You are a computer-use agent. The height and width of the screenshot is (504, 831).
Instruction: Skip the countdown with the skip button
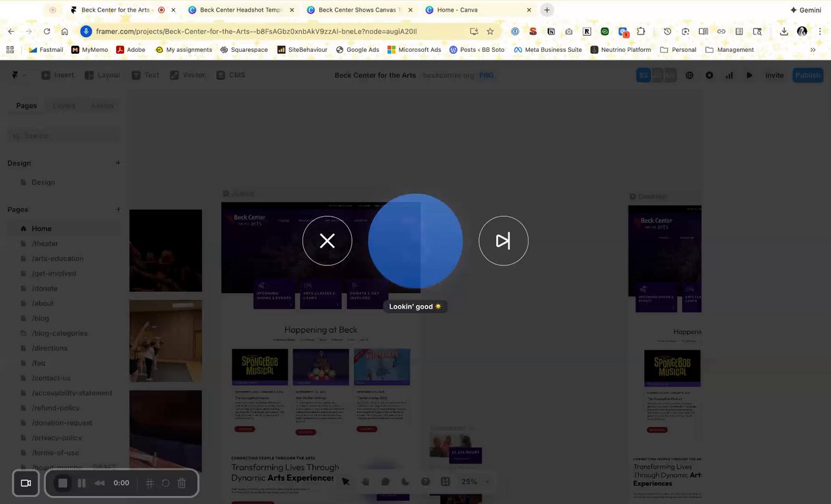tap(503, 241)
